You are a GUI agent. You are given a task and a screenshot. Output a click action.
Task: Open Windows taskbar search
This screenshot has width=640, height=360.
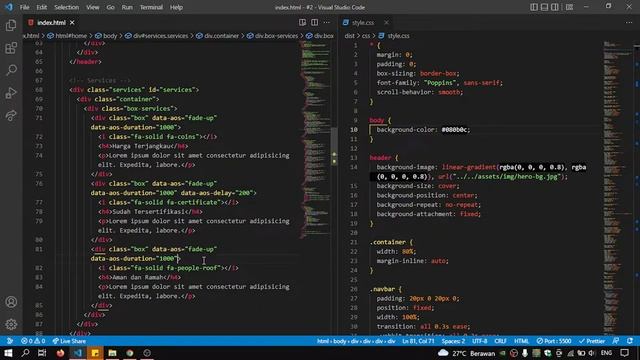(25, 353)
